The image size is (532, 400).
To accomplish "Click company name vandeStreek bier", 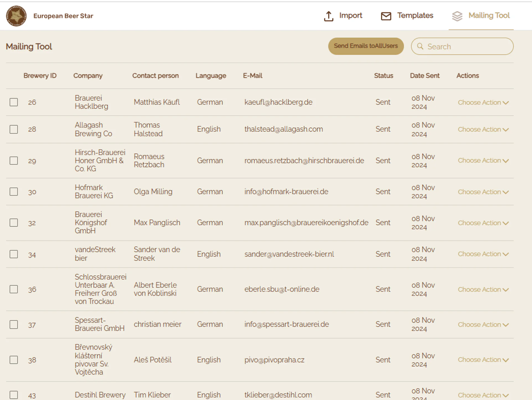I will click(95, 254).
